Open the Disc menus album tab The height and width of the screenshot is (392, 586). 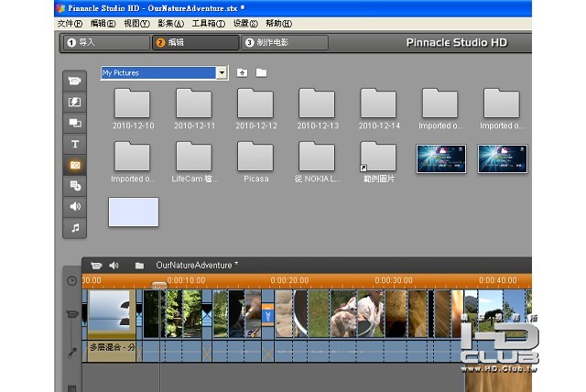pyautogui.click(x=75, y=186)
